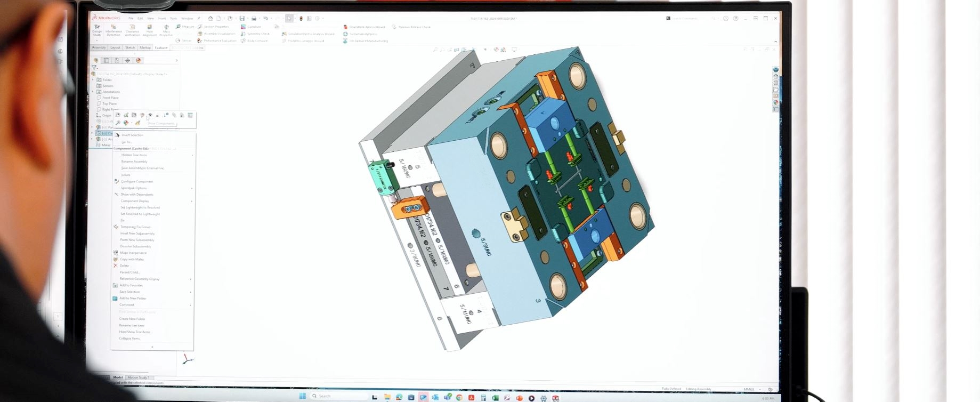
Task: Click the filter funnel in feature tree
Action: tap(94, 68)
